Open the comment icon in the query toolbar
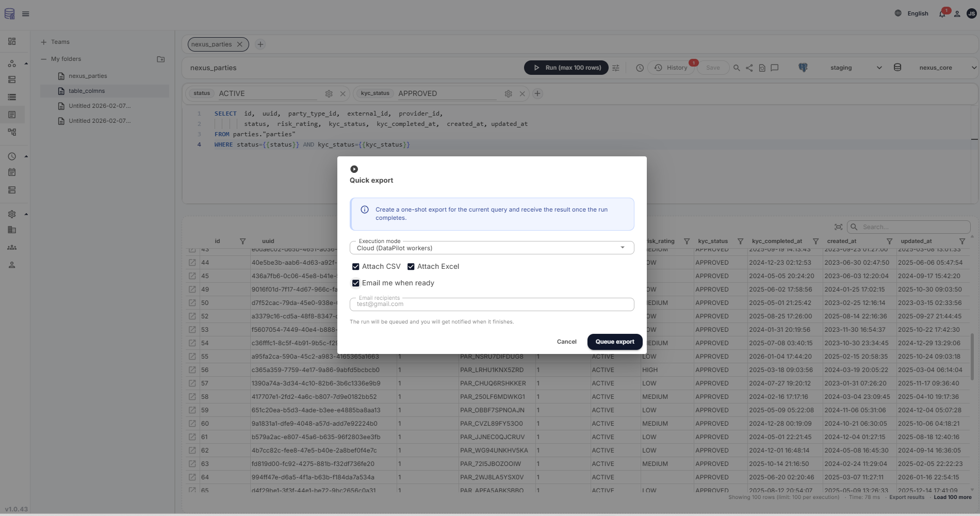 coord(774,68)
